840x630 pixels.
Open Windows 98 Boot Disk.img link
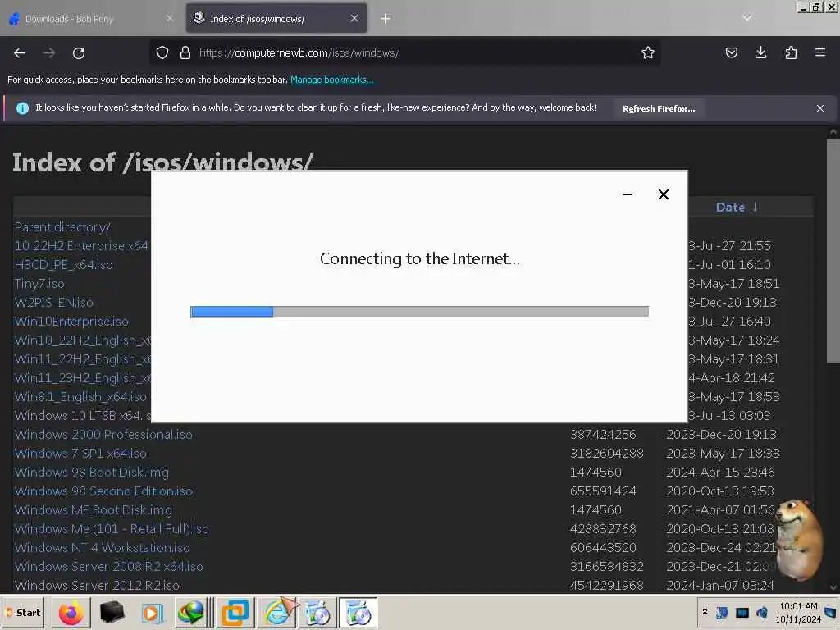92,472
